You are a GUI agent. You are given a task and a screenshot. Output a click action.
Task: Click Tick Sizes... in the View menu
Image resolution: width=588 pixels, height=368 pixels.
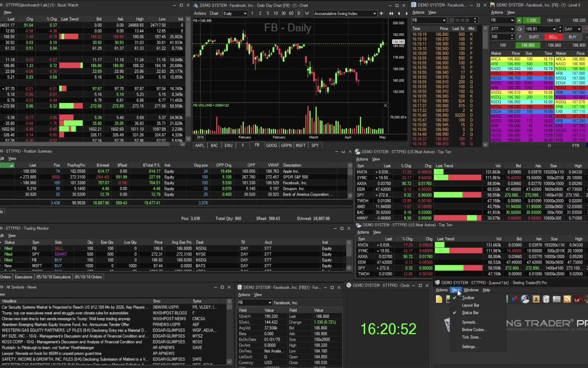point(471,337)
